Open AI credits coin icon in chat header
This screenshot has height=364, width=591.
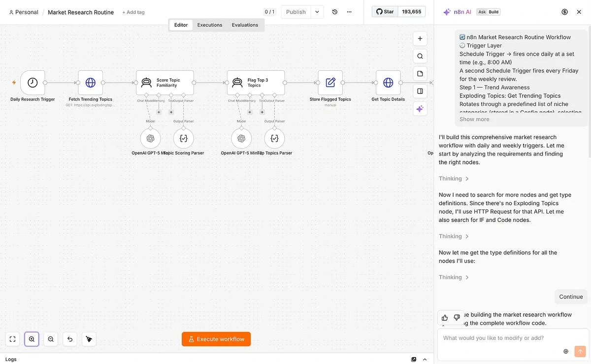pyautogui.click(x=565, y=12)
